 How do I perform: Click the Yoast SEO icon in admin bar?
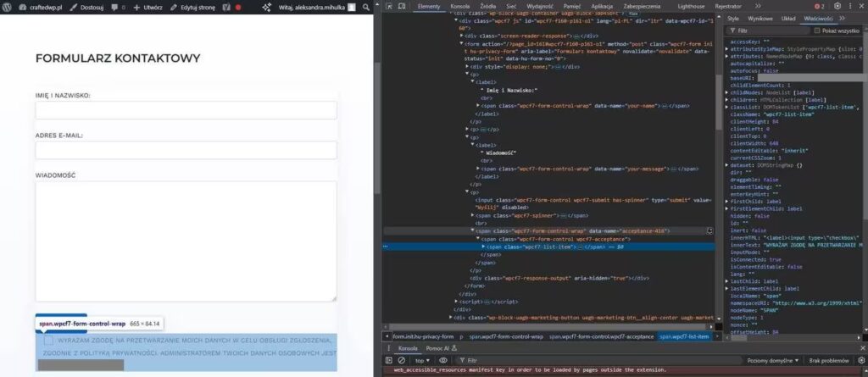point(226,7)
